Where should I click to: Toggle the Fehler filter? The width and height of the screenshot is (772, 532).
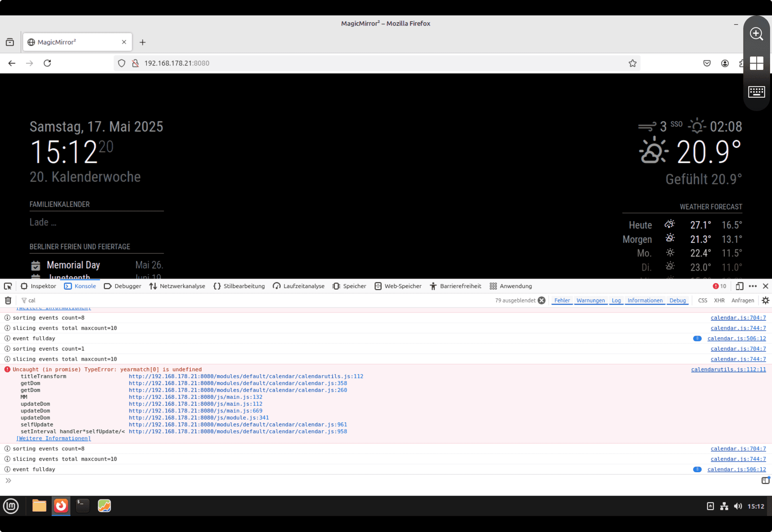point(562,300)
